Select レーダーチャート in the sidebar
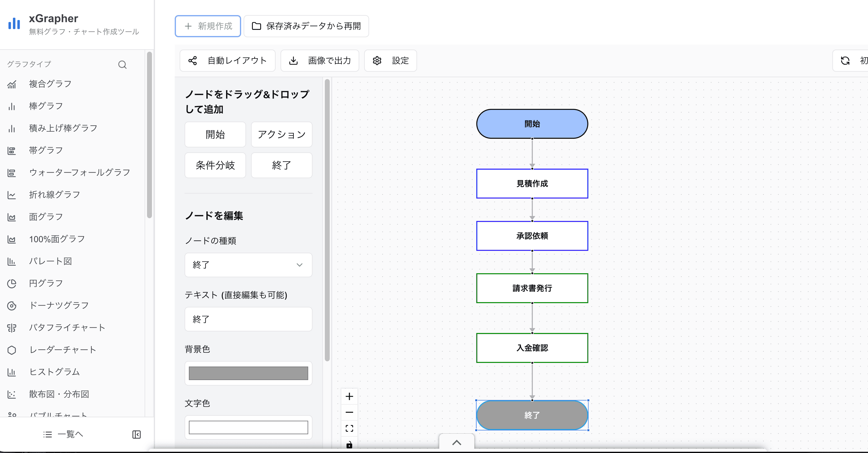 tap(63, 350)
